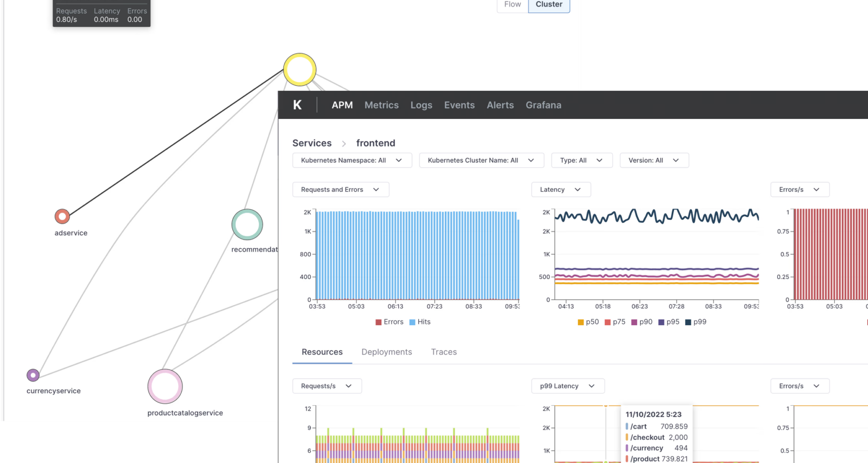Toggle p50 latency legend entry
This screenshot has width=868, height=463.
(x=588, y=322)
